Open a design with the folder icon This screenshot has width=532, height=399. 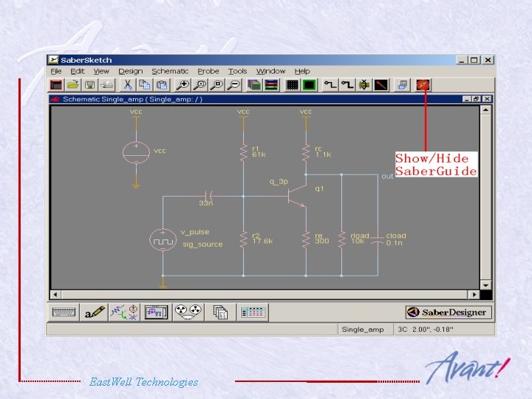[x=73, y=85]
